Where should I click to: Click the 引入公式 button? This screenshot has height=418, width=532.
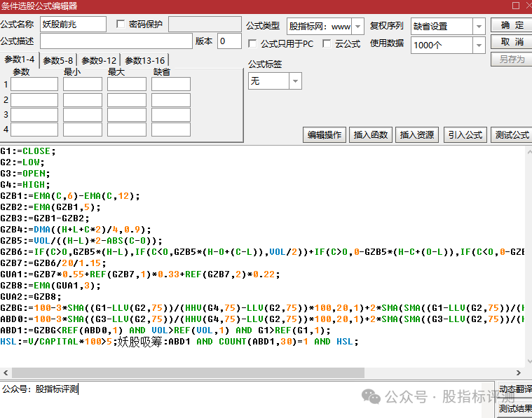point(465,135)
